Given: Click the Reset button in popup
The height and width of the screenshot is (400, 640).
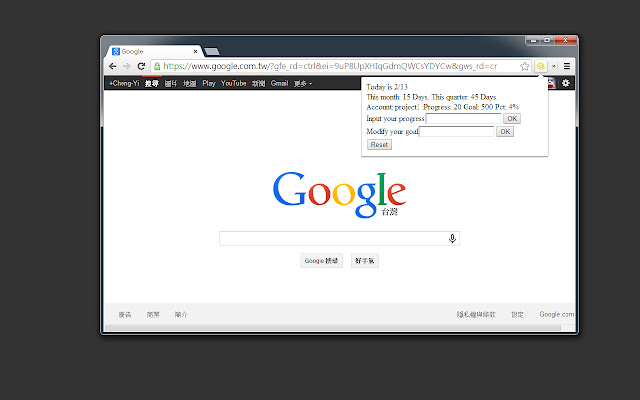Looking at the screenshot, I should point(379,144).
